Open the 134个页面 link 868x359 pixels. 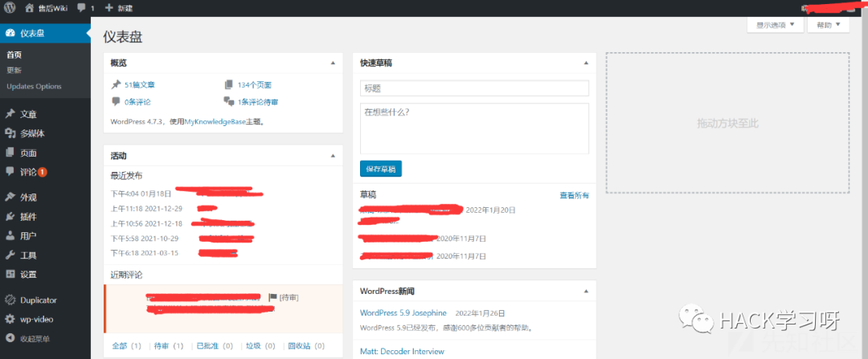tap(255, 85)
